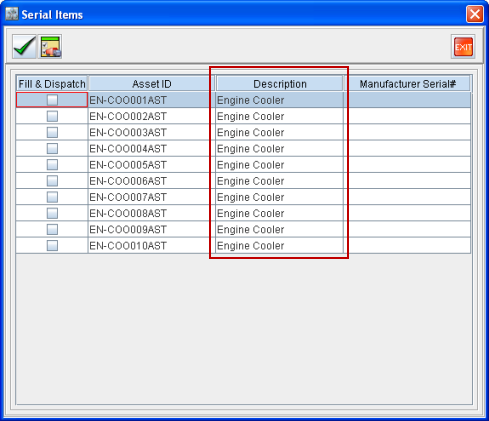Image resolution: width=489 pixels, height=421 pixels.
Task: Select the EN-COO009AST row
Action: 243,229
